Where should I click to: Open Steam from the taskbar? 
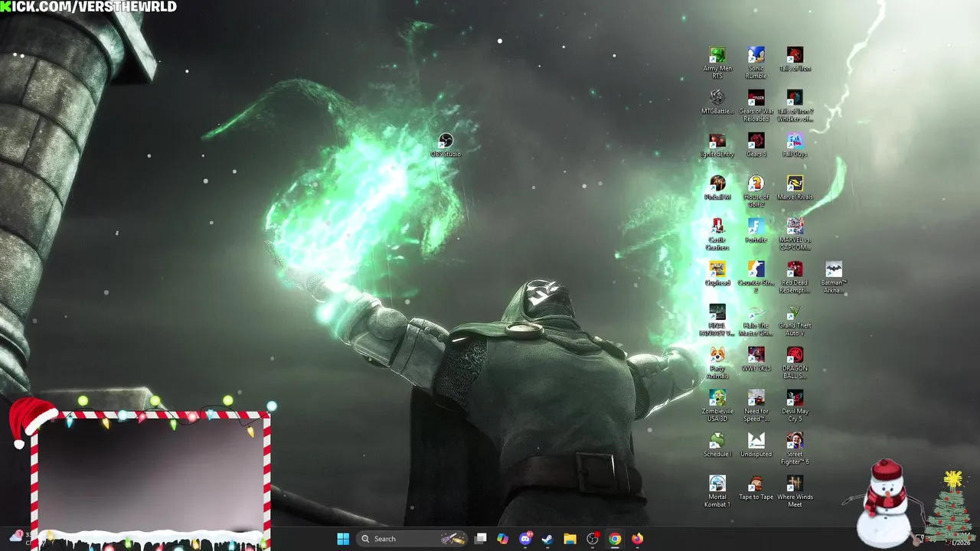[x=547, y=539]
